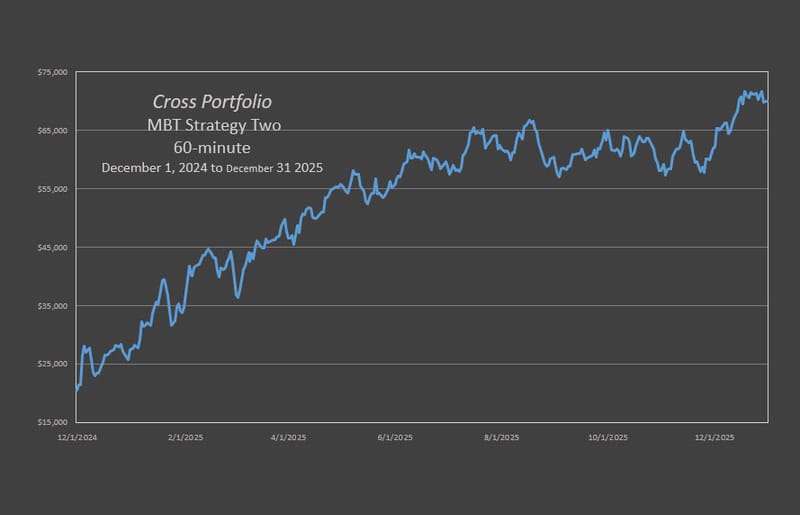
Task: Click the $25,000 y-axis label
Action: [50, 363]
